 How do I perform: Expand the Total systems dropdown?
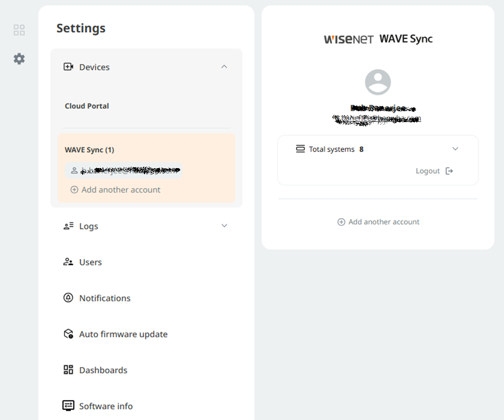(x=455, y=149)
